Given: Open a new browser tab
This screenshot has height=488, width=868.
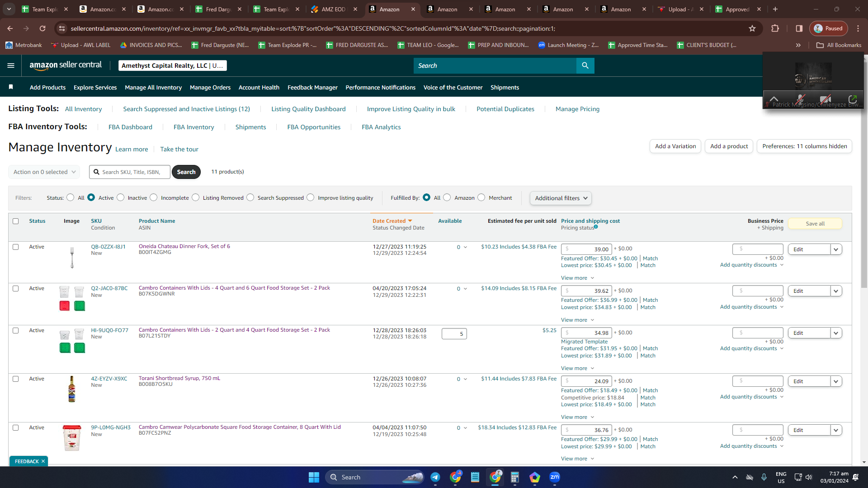Looking at the screenshot, I should point(775,9).
